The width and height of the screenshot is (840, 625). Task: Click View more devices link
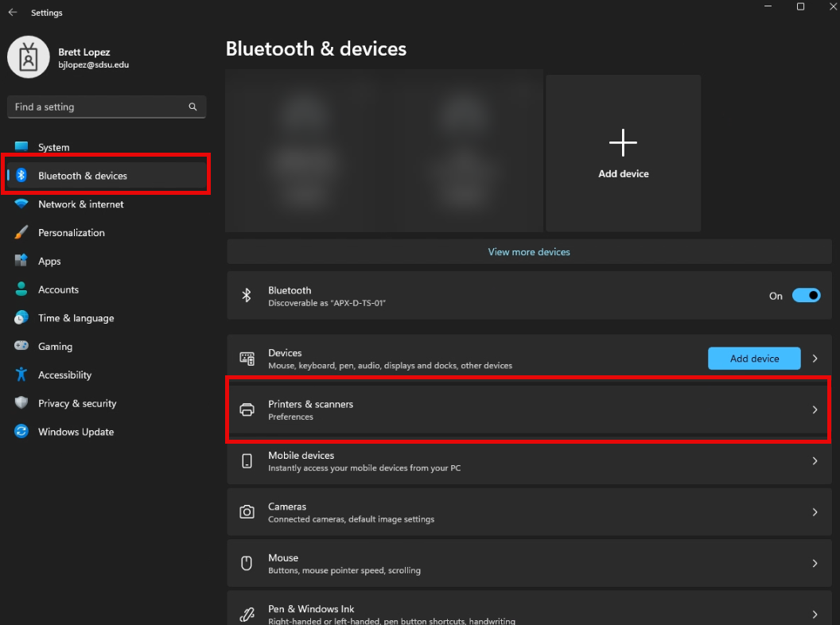529,252
